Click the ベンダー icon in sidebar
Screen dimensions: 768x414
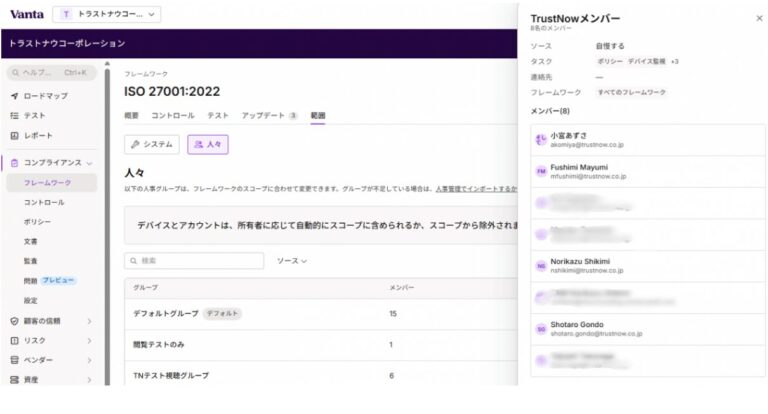[x=15, y=360]
